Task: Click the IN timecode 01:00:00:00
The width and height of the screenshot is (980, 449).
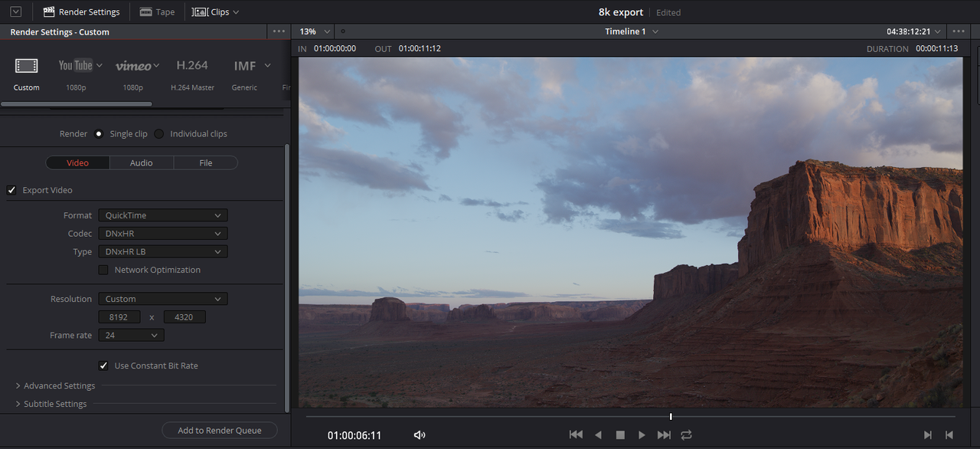Action: point(335,48)
